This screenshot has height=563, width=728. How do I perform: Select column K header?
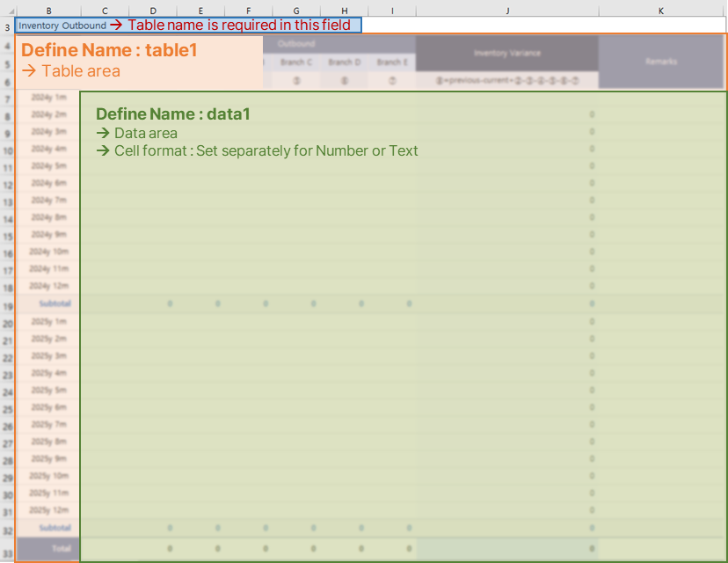pyautogui.click(x=661, y=11)
